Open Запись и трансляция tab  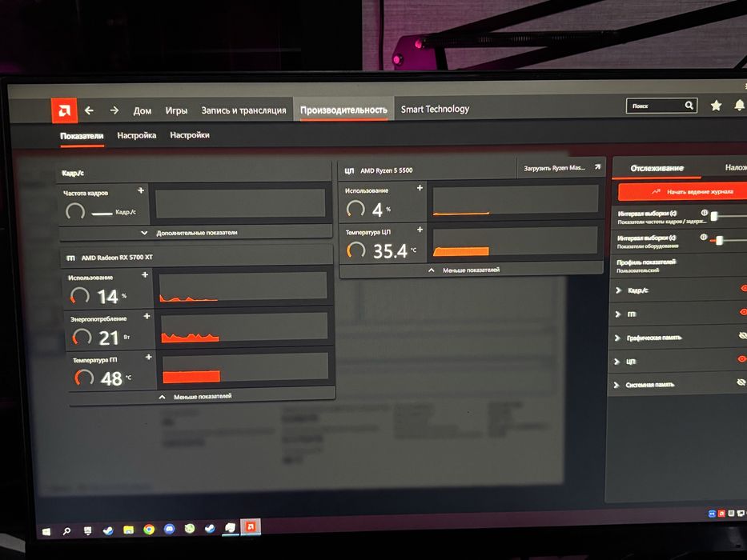coord(243,110)
